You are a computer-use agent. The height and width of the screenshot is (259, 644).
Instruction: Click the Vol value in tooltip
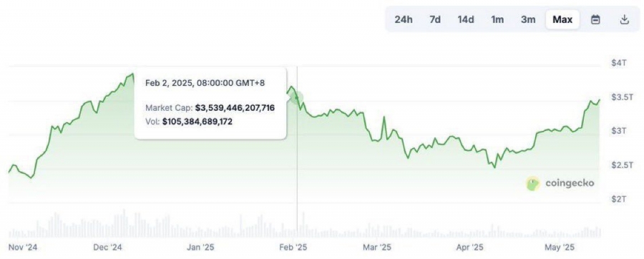coord(197,122)
